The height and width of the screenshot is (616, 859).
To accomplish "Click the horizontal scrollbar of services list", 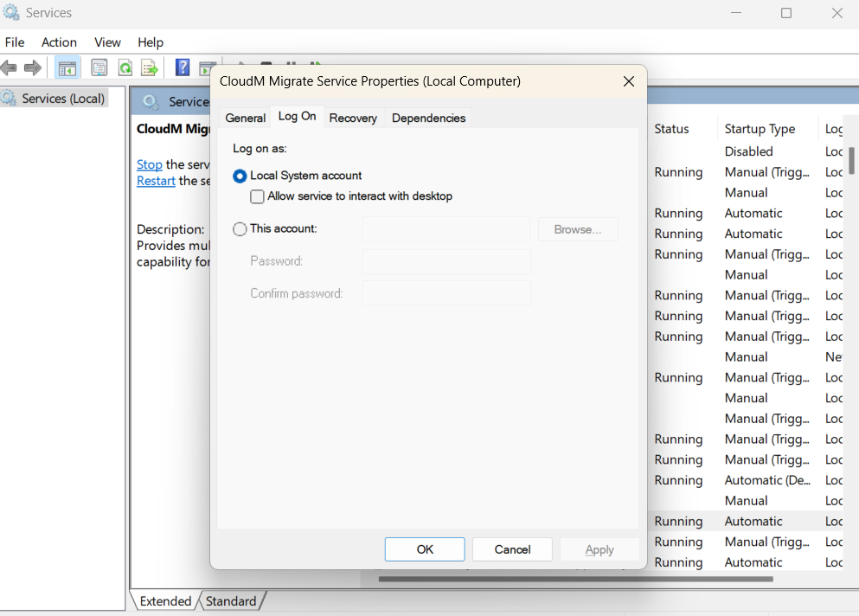I will coord(575,579).
